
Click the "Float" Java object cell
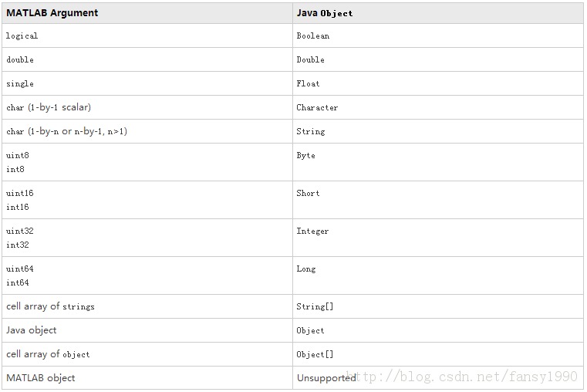pyautogui.click(x=308, y=83)
